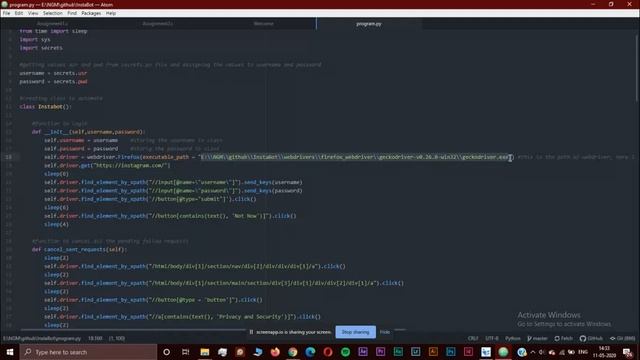Show hidden system tray icons

tap(533, 352)
